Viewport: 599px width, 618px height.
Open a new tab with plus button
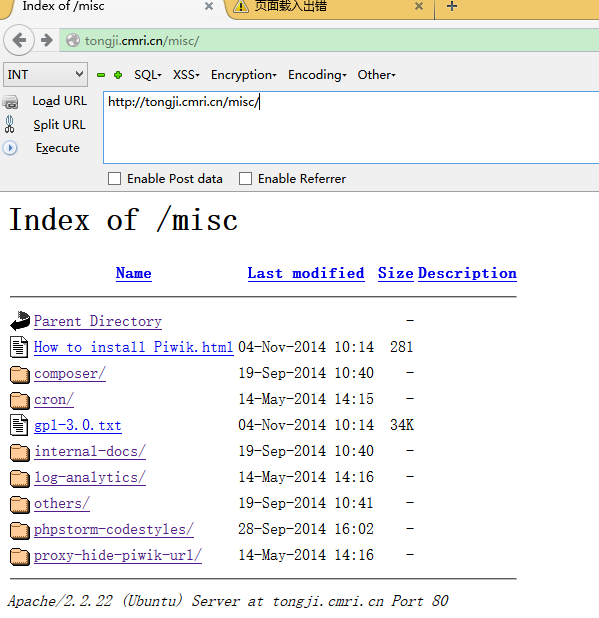(x=452, y=6)
